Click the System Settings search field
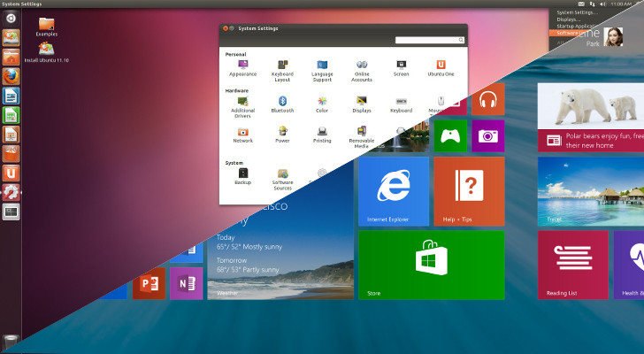644x354 pixels. coord(430,40)
